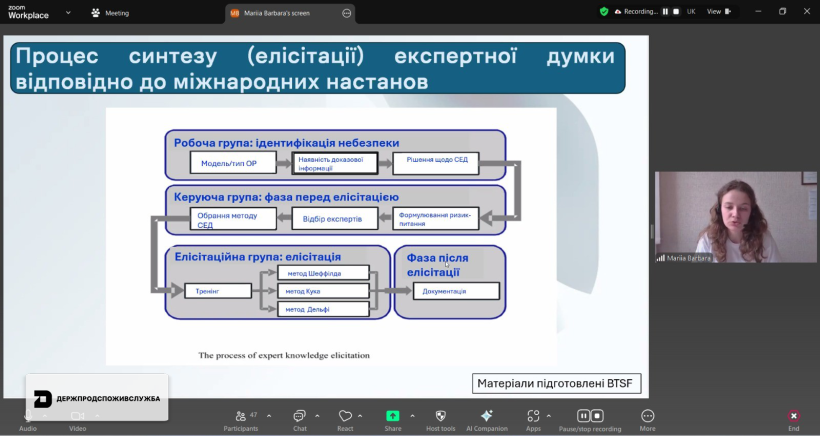Click the More options ellipsis
820x436 pixels.
(x=647, y=416)
